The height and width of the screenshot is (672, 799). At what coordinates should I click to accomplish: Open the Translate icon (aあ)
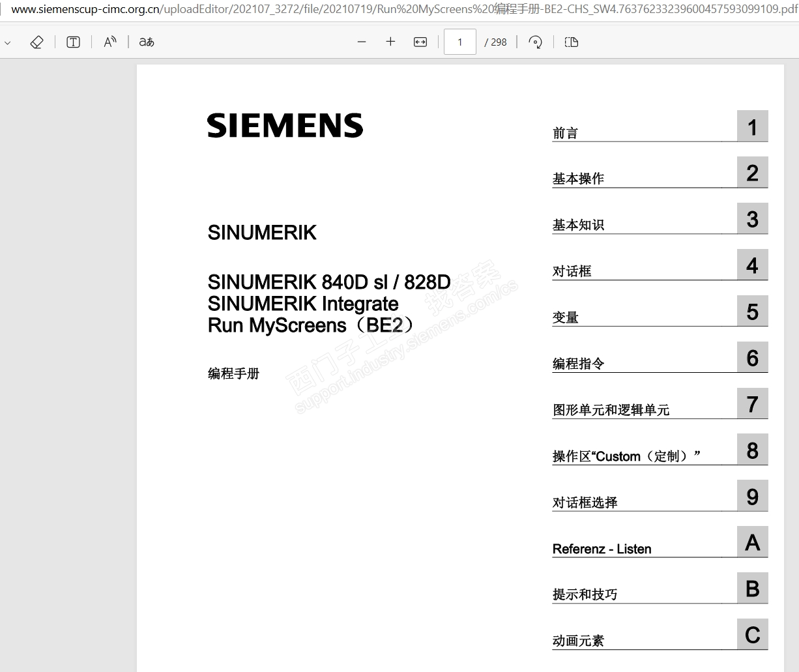coord(147,42)
